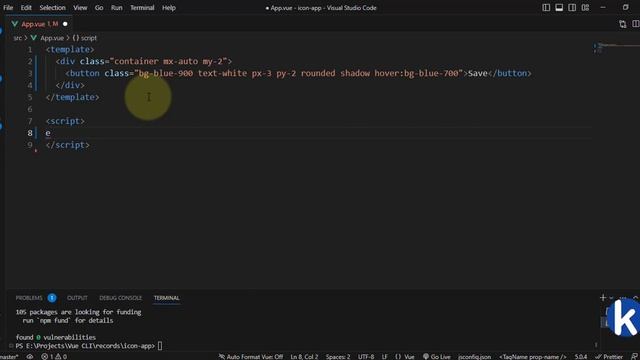
Task: Restore down the Visual Studio Code window
Action: point(625,8)
